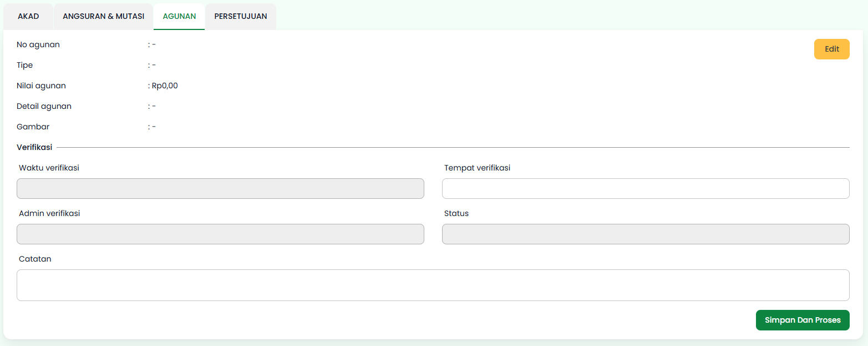Click the 'Detail agunan' row label

(44, 106)
